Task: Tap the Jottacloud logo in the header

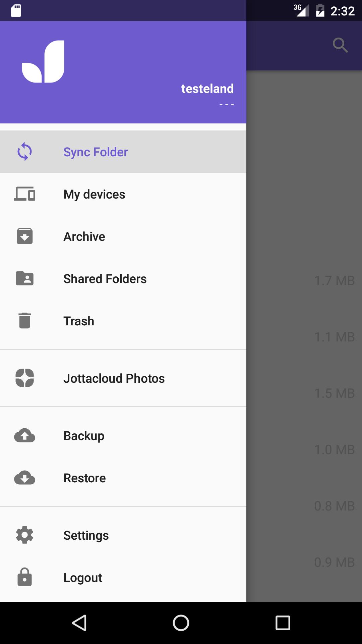Action: [x=43, y=62]
